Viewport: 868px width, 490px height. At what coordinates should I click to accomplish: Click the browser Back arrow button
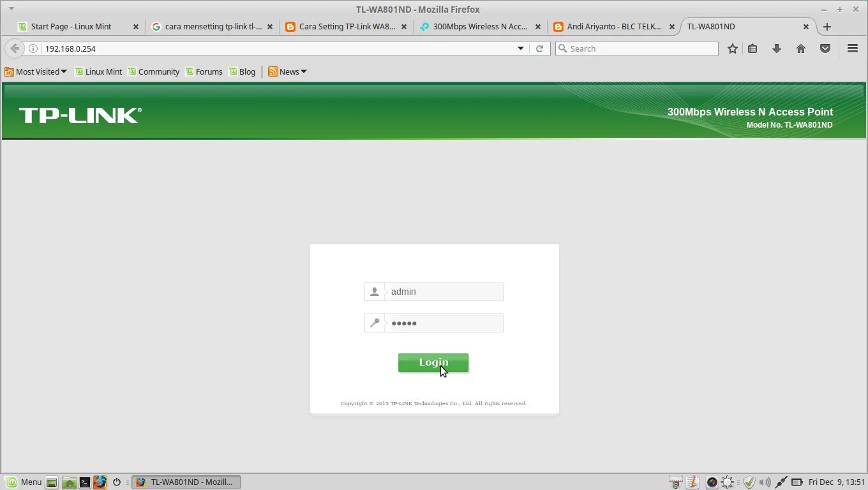tap(15, 48)
